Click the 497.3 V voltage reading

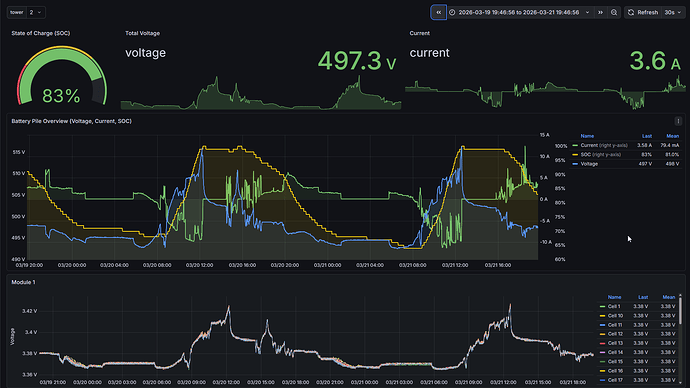pos(357,60)
